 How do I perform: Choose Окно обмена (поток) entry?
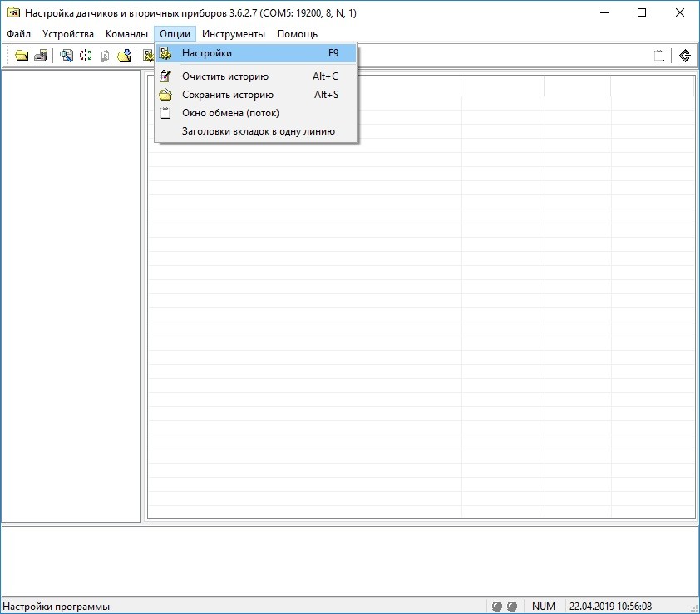pos(256,113)
